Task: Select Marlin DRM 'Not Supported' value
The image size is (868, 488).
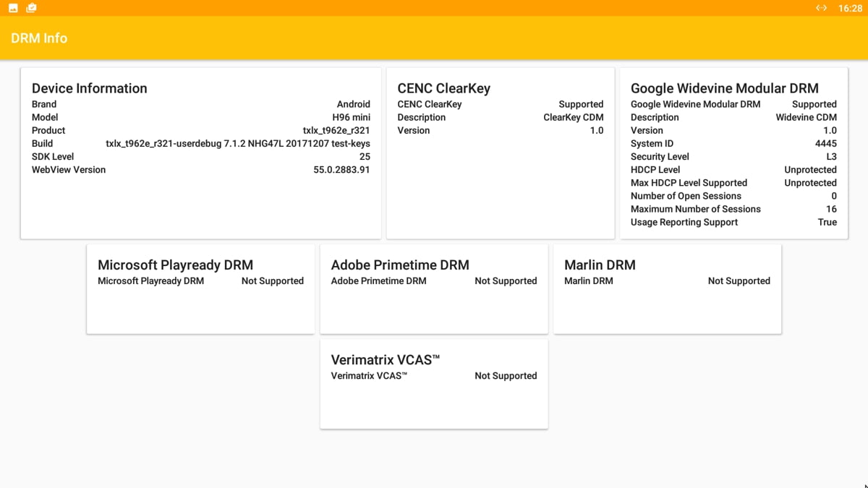Action: pos(739,281)
